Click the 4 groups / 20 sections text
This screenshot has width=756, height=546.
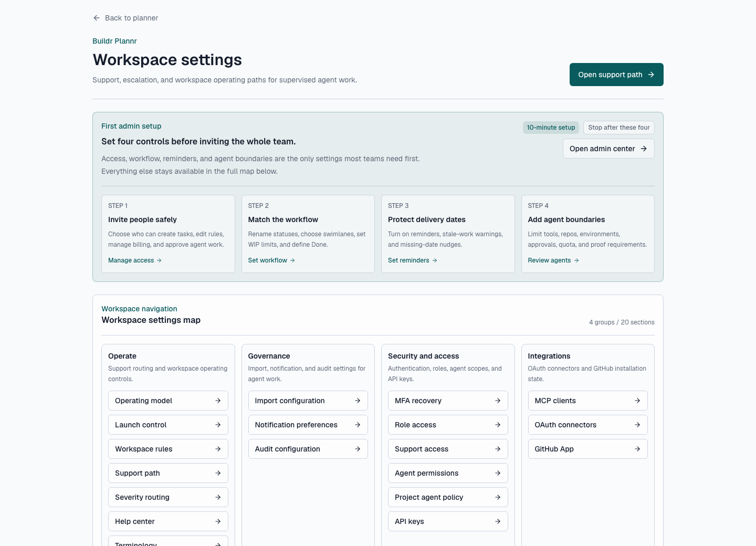(x=622, y=322)
